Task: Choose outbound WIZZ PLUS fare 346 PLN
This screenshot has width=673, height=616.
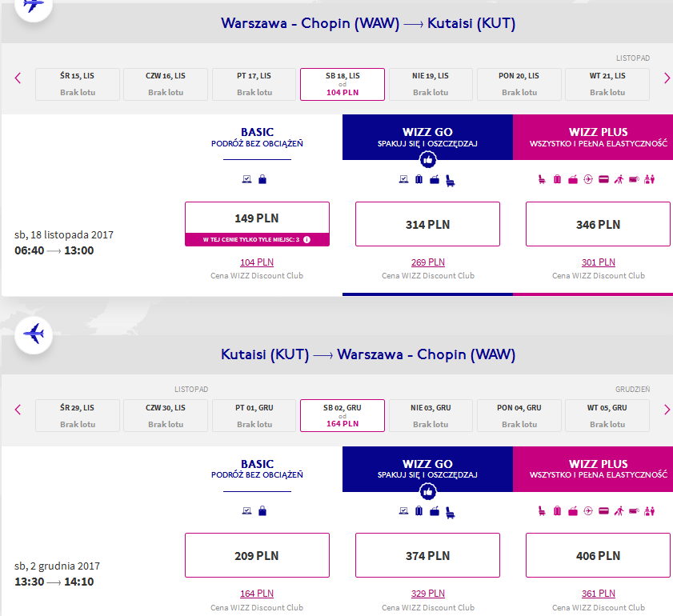Action: [x=598, y=224]
